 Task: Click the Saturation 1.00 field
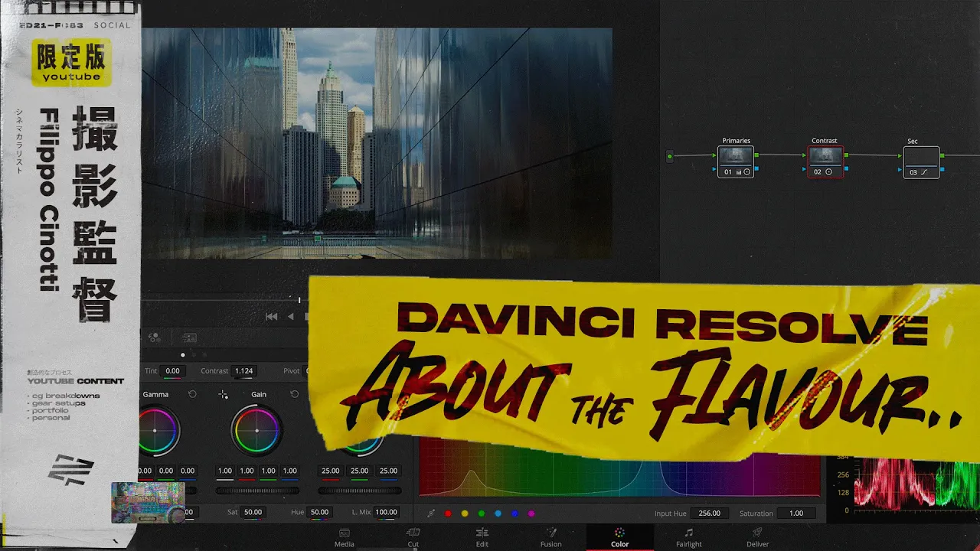(796, 514)
